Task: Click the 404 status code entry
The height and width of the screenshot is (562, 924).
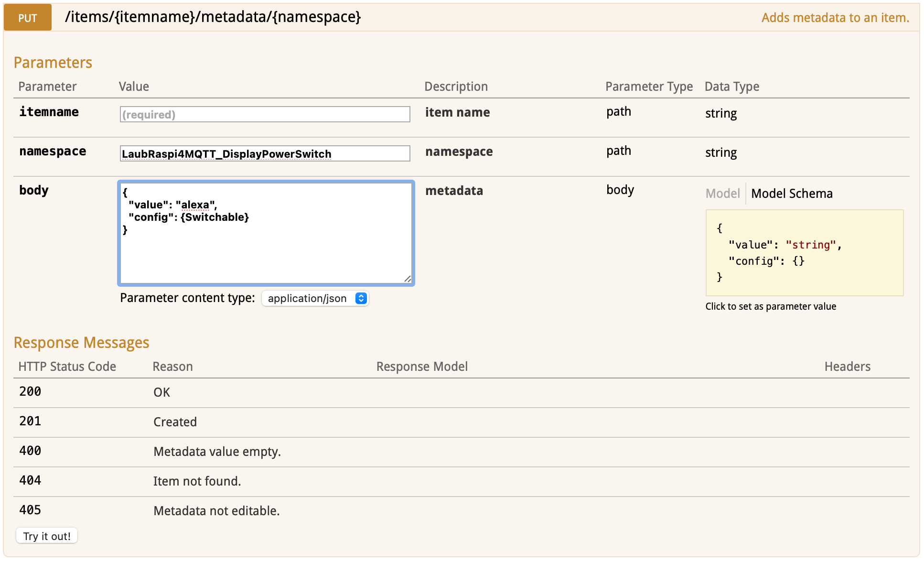Action: tap(30, 481)
